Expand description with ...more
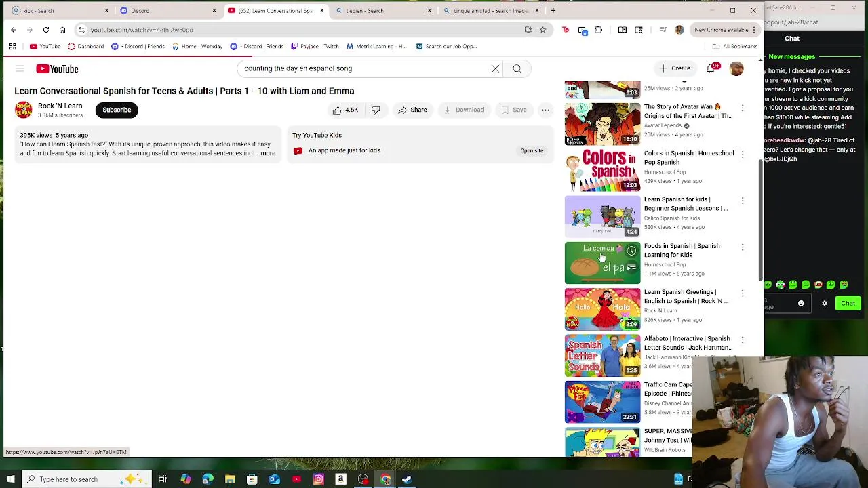The width and height of the screenshot is (868, 488). (x=266, y=153)
